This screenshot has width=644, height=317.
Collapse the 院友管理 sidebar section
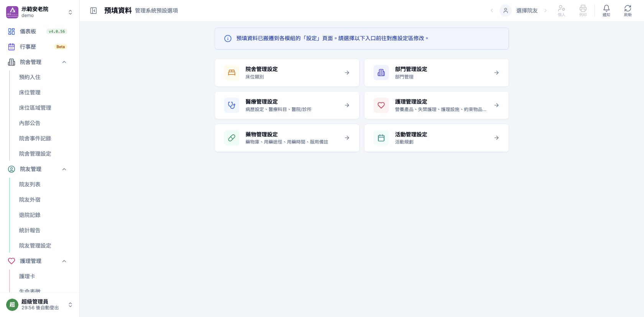pyautogui.click(x=64, y=169)
